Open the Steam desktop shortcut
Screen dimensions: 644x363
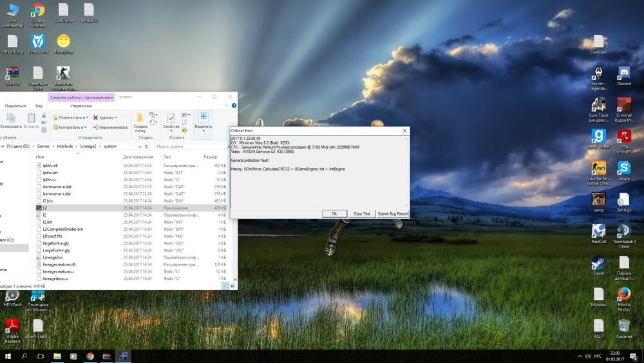click(598, 263)
